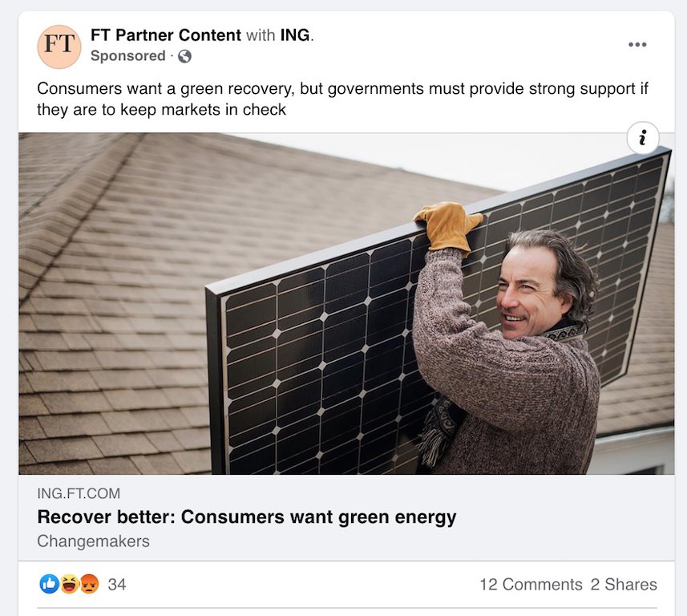Click the Sponsored label

coord(128,56)
